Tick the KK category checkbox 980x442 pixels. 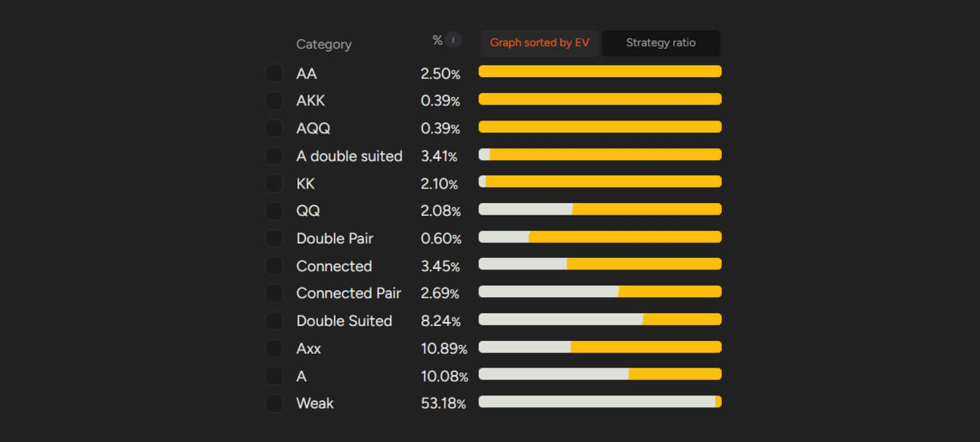274,183
